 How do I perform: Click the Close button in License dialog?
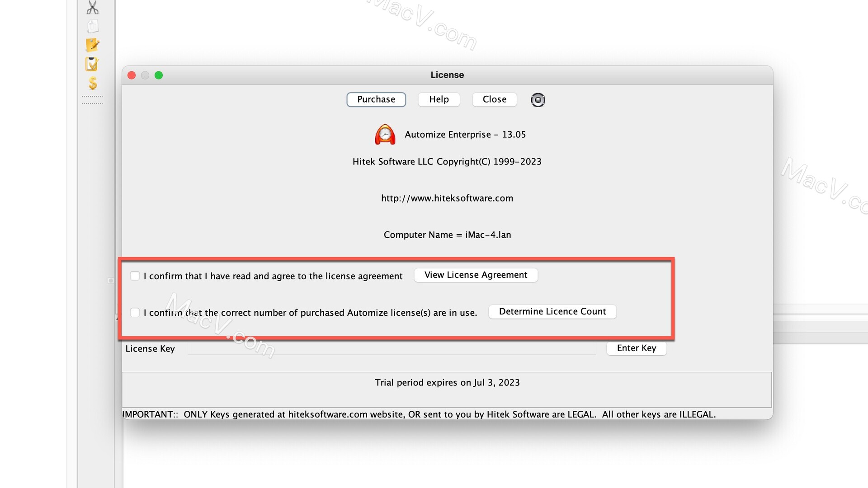click(494, 99)
